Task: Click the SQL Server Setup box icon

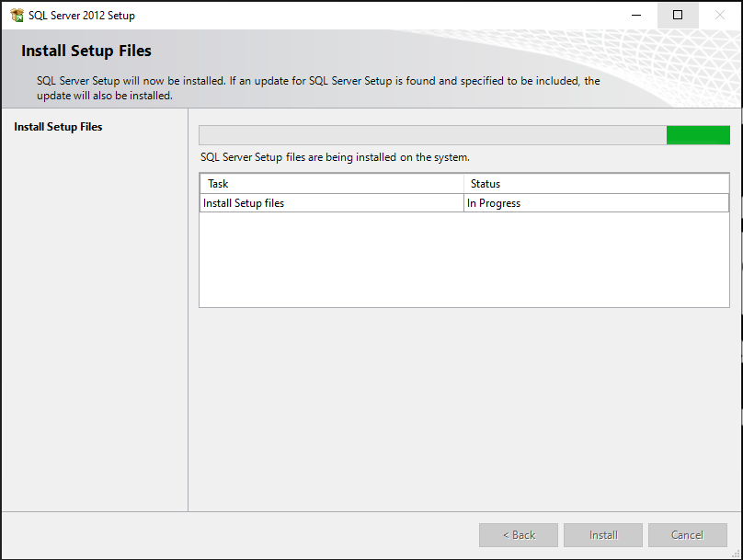Action: 17,15
